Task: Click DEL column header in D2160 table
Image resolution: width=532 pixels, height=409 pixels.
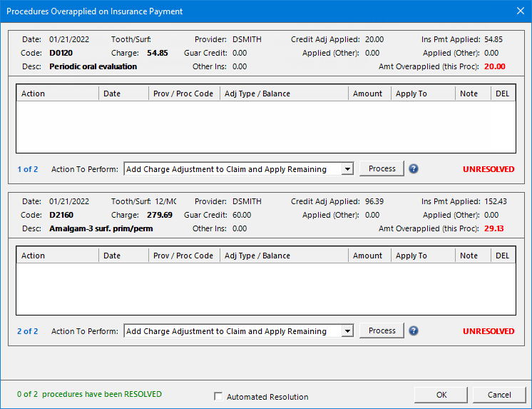Action: pos(503,256)
